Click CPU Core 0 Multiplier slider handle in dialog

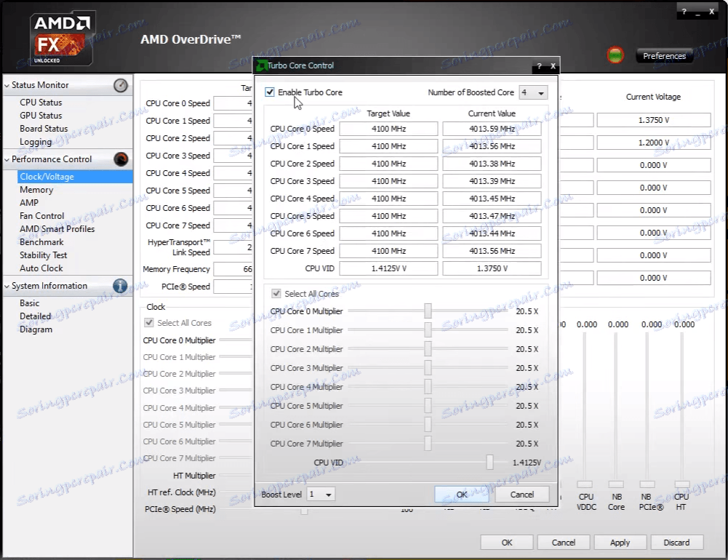428,311
